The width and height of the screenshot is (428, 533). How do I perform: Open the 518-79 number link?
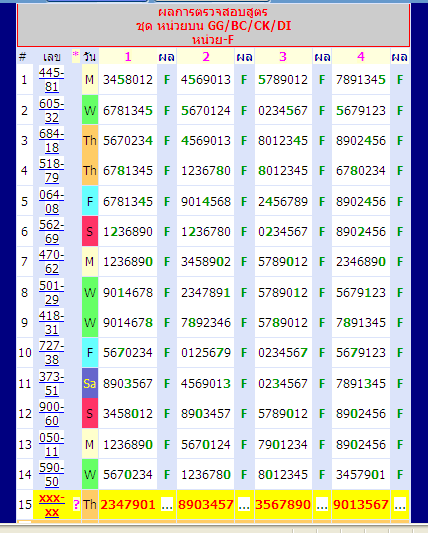pyautogui.click(x=51, y=171)
